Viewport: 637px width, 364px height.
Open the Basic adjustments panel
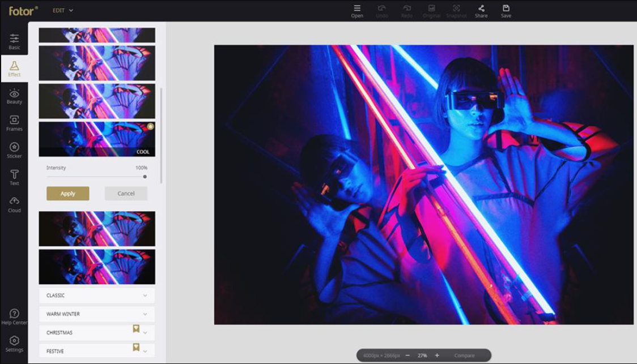coord(14,41)
